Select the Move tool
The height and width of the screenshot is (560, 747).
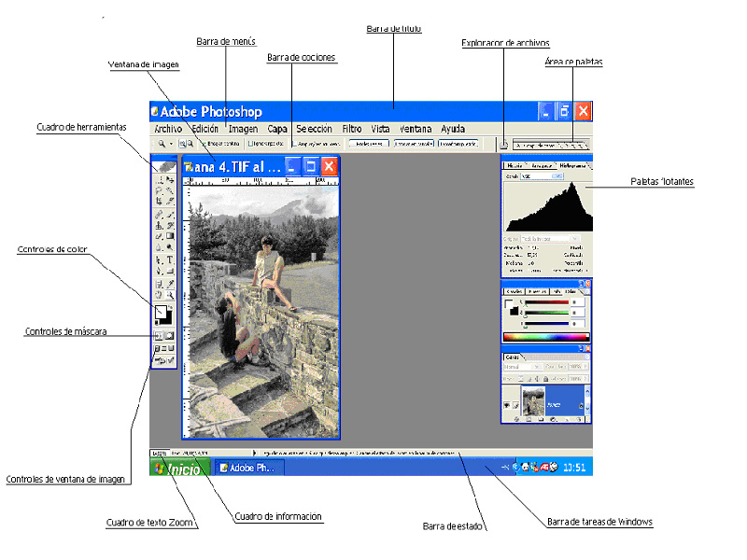170,181
